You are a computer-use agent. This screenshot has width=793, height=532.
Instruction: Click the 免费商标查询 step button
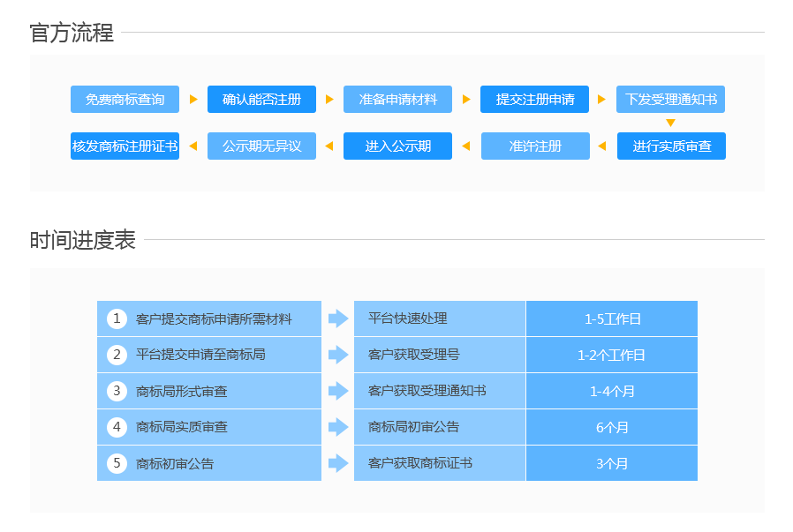[x=125, y=100]
